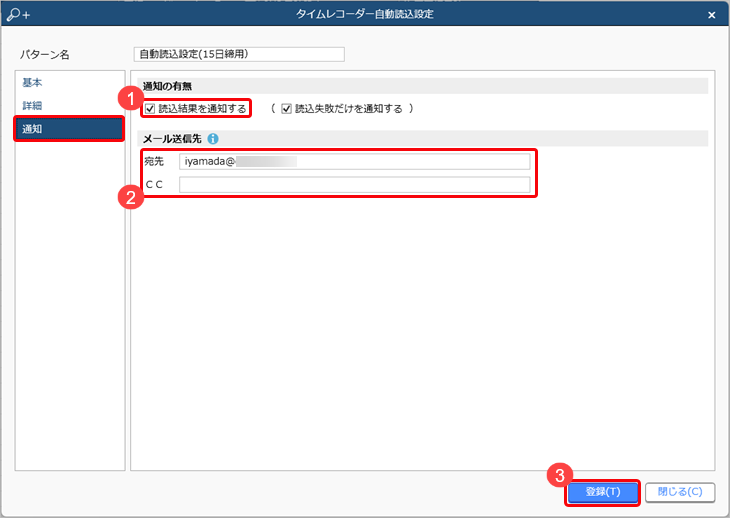Click the 登録(T) button
The height and width of the screenshot is (518, 730).
click(x=603, y=492)
